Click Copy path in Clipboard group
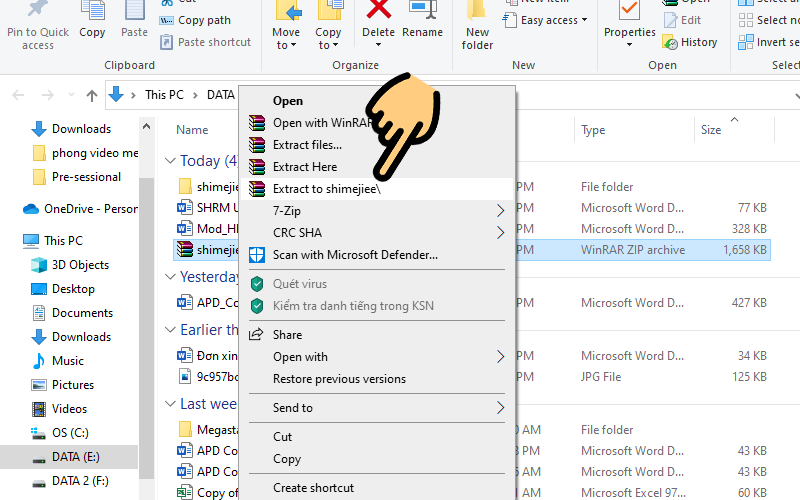The width and height of the screenshot is (800, 500). click(x=195, y=20)
